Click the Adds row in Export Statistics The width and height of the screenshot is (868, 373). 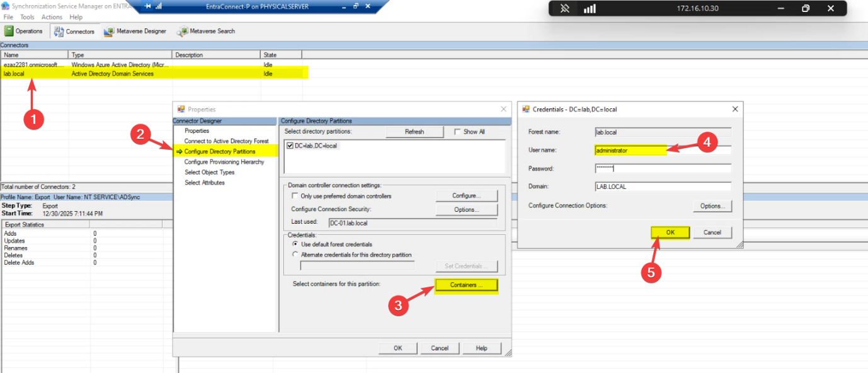click(x=82, y=233)
